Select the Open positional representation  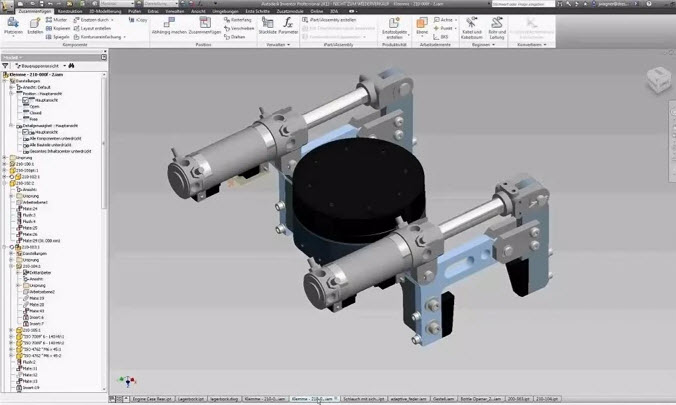tap(34, 107)
